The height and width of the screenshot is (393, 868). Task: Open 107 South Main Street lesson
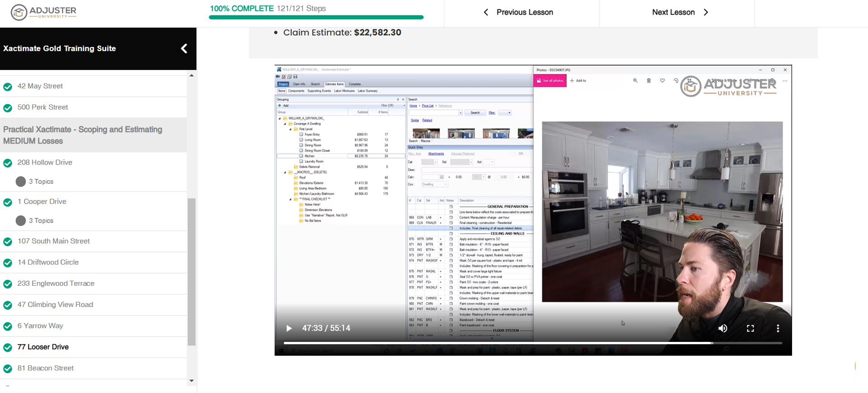(x=53, y=241)
